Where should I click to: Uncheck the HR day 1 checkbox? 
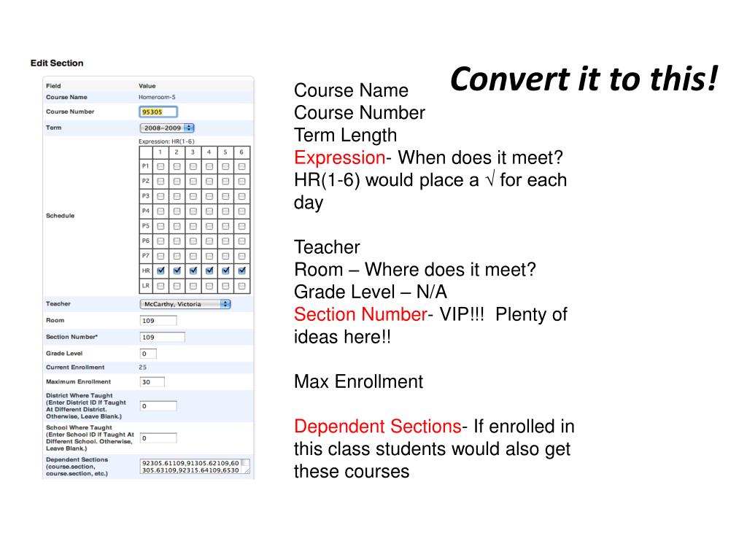[160, 271]
